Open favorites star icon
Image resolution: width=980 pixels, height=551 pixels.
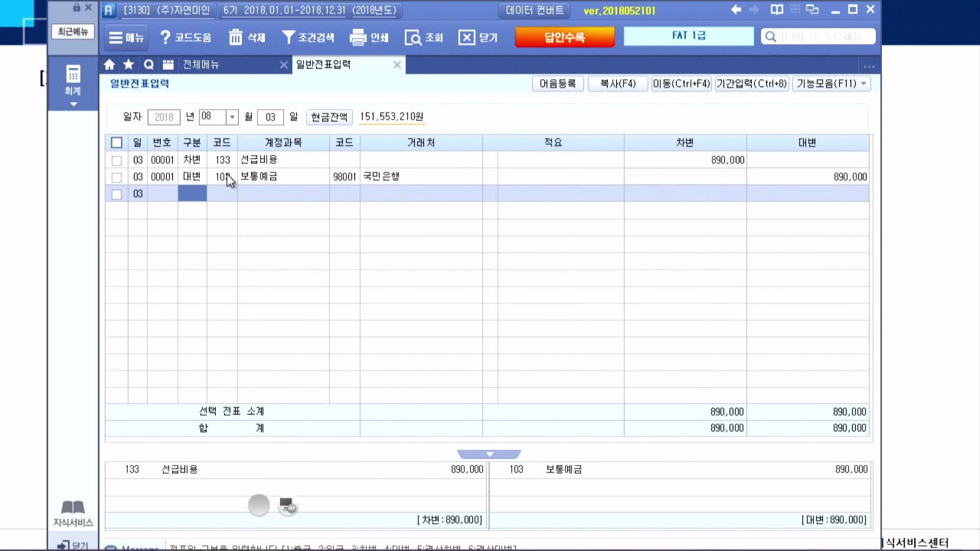pyautogui.click(x=129, y=65)
